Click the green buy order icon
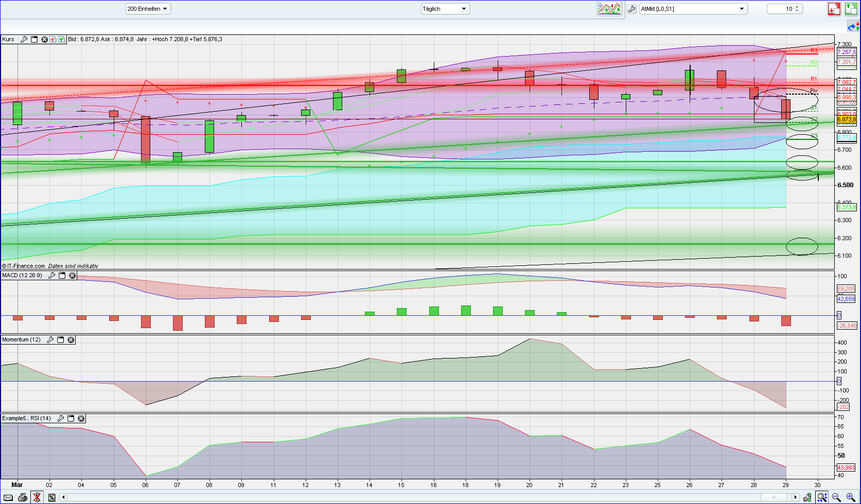 pos(851,9)
